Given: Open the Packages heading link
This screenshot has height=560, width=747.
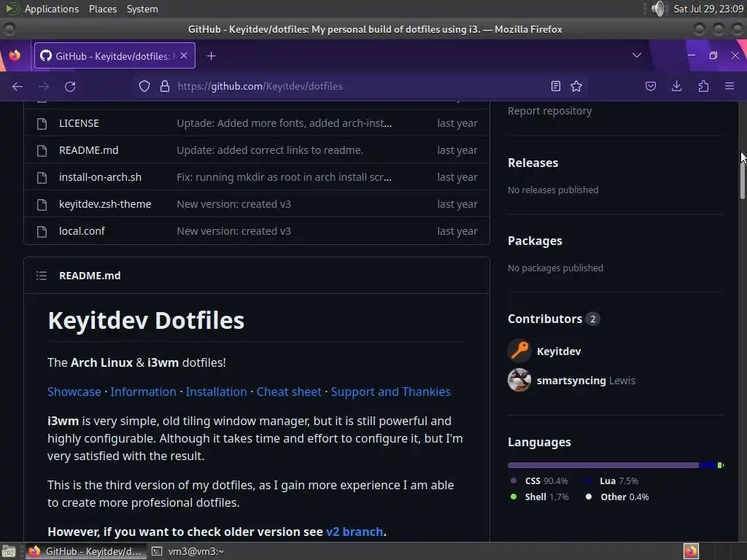Looking at the screenshot, I should [535, 241].
